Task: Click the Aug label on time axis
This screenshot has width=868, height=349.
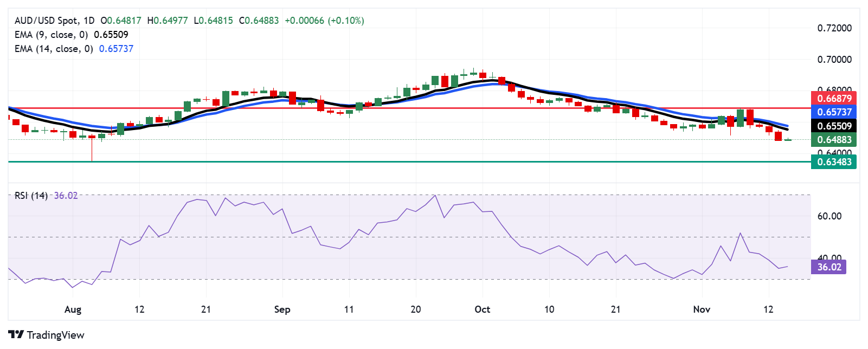Action: [x=73, y=309]
